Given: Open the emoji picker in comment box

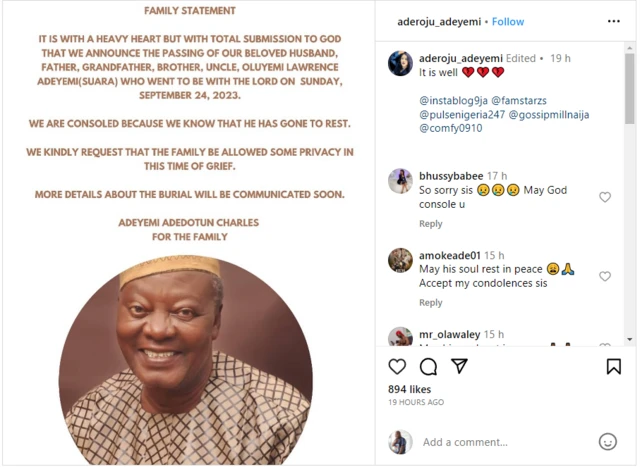Looking at the screenshot, I should pyautogui.click(x=607, y=441).
